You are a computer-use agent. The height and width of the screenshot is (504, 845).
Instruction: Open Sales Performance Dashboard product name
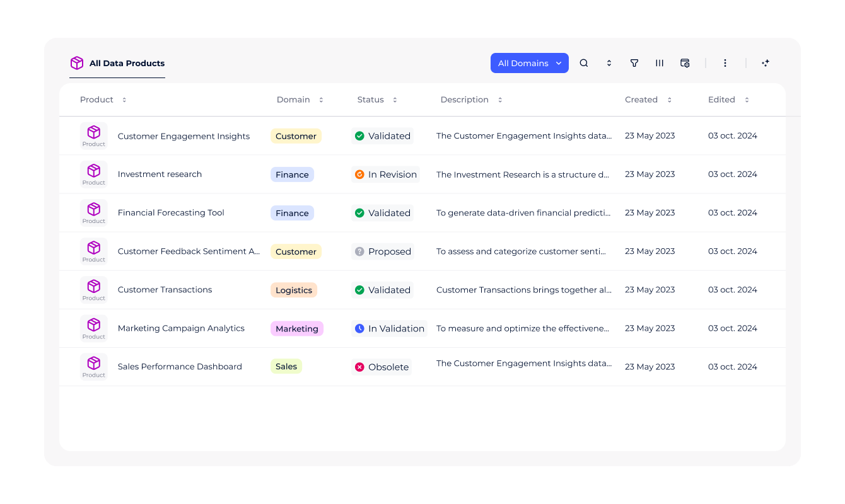180,367
